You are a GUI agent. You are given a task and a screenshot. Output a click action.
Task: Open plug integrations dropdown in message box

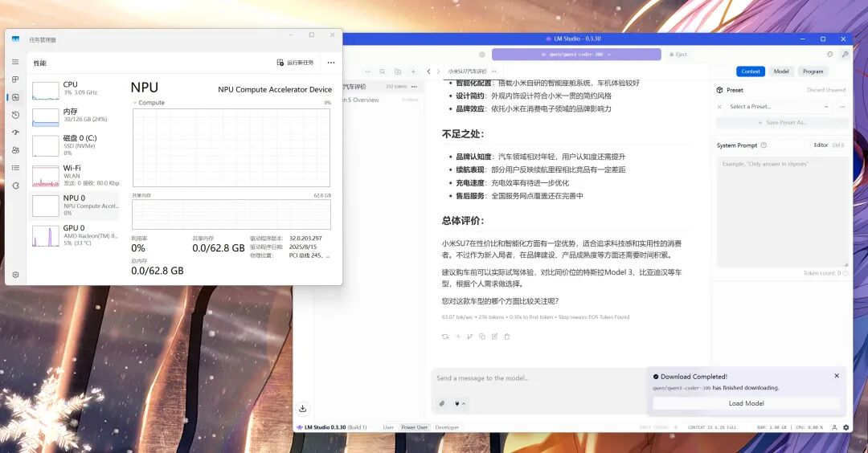pos(460,404)
